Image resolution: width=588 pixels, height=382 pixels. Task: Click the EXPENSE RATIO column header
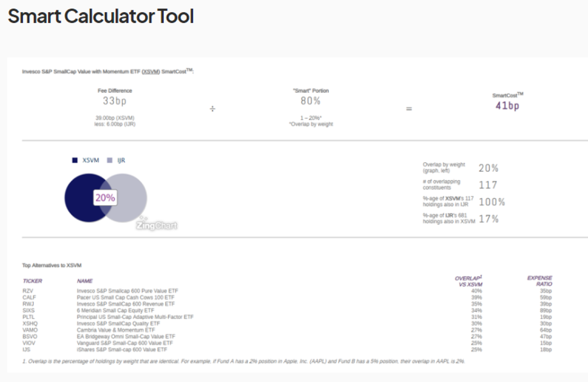pos(539,280)
